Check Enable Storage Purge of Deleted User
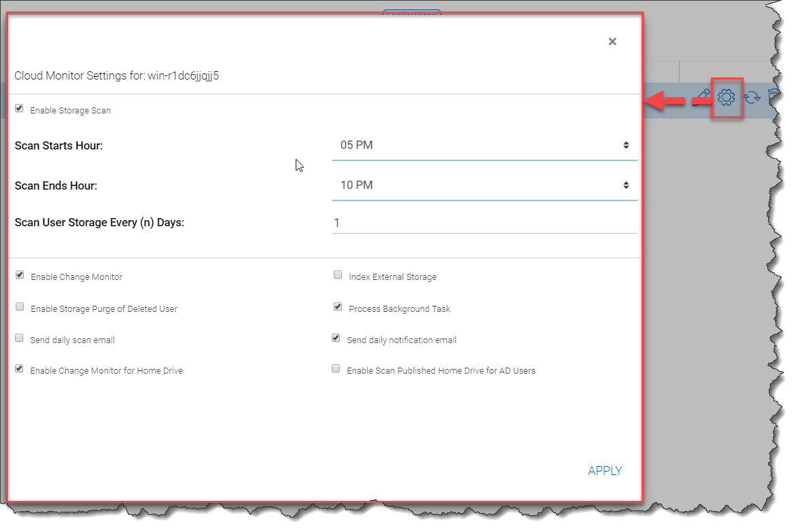The image size is (798, 532). click(x=20, y=306)
